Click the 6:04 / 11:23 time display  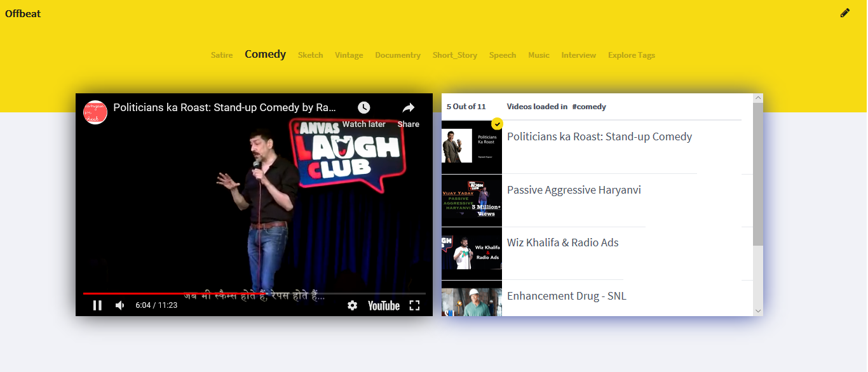(x=156, y=305)
